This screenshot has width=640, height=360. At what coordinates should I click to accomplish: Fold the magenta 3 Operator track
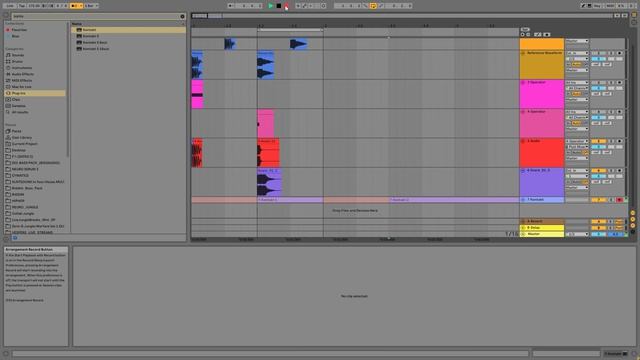(523, 82)
